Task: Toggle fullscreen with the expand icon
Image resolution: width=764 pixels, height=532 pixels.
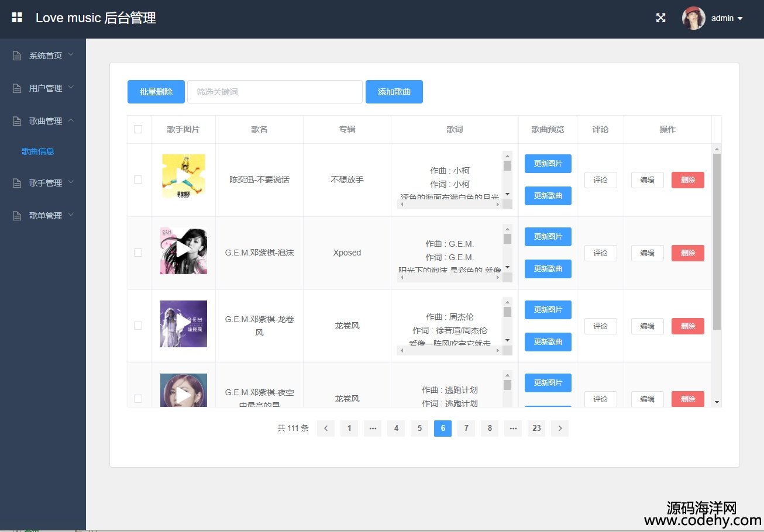Action: coord(660,18)
